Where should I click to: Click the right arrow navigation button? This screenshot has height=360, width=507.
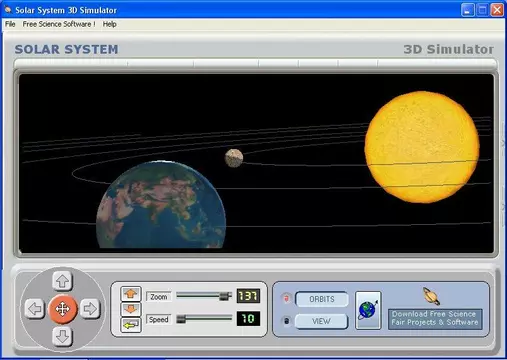pos(90,309)
